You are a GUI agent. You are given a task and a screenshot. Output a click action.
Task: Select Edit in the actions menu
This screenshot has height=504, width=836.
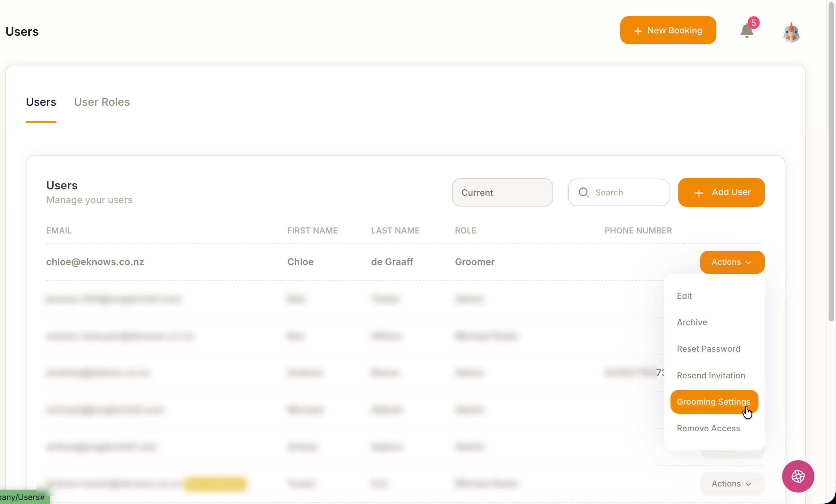click(684, 296)
